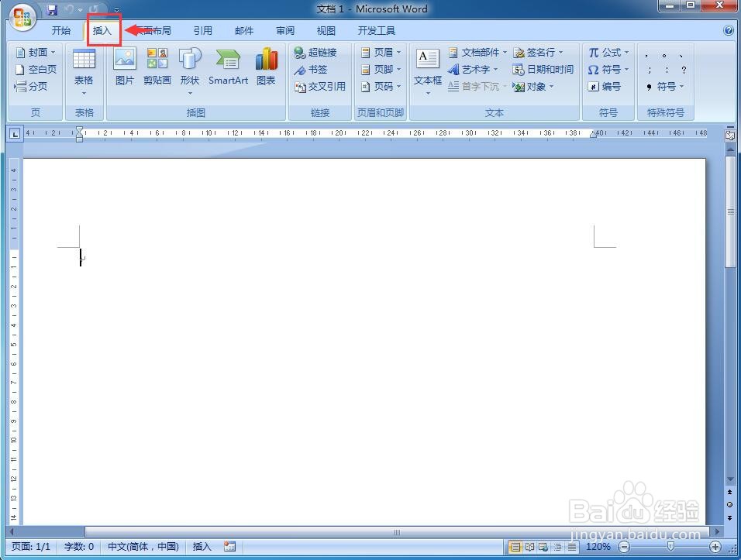The width and height of the screenshot is (741, 560).
Task: Switch to Draft view
Action: tap(572, 547)
